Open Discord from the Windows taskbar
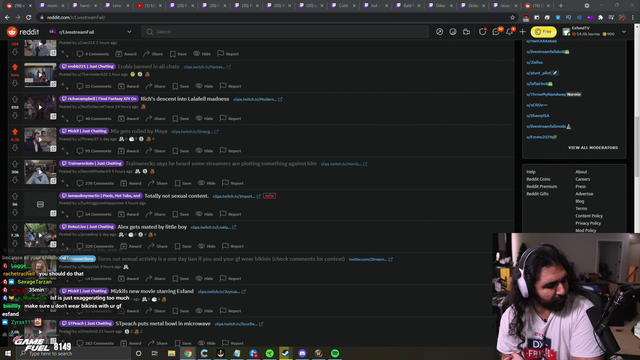640x360 pixels. [x=302, y=353]
